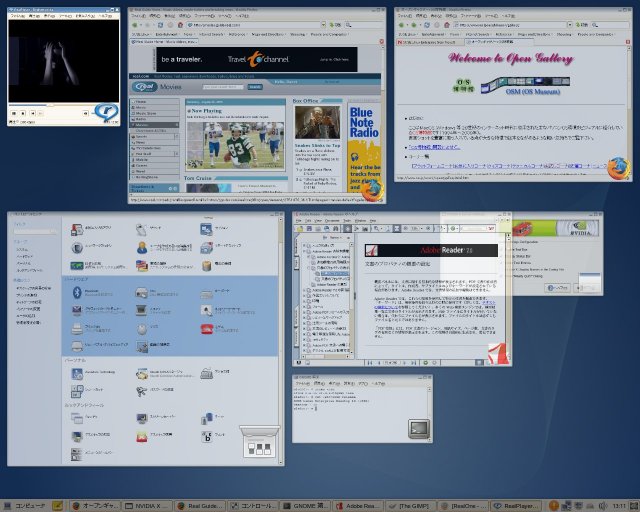Click the binoculars Search icon in Adobe Reader

(336, 229)
